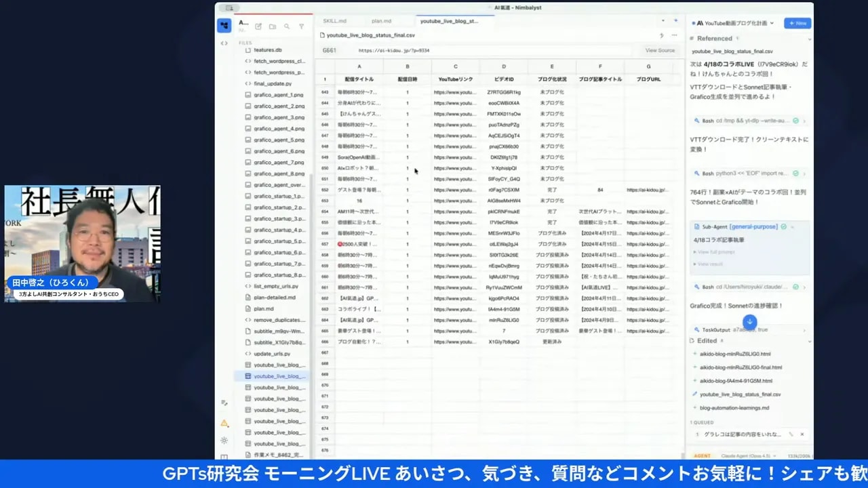Open the YouTube動画ブログ化計画 title dropdown

[772, 23]
